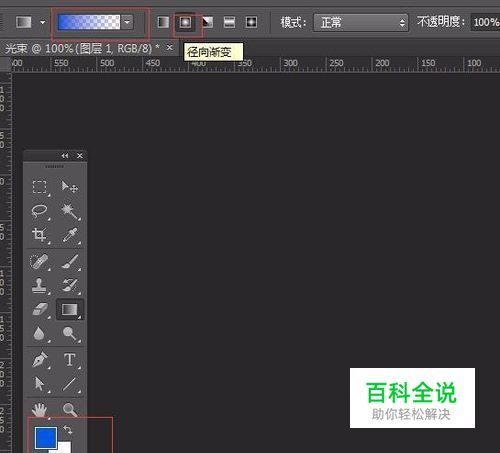Open the gradient picker dropdown arrow

[x=127, y=22]
